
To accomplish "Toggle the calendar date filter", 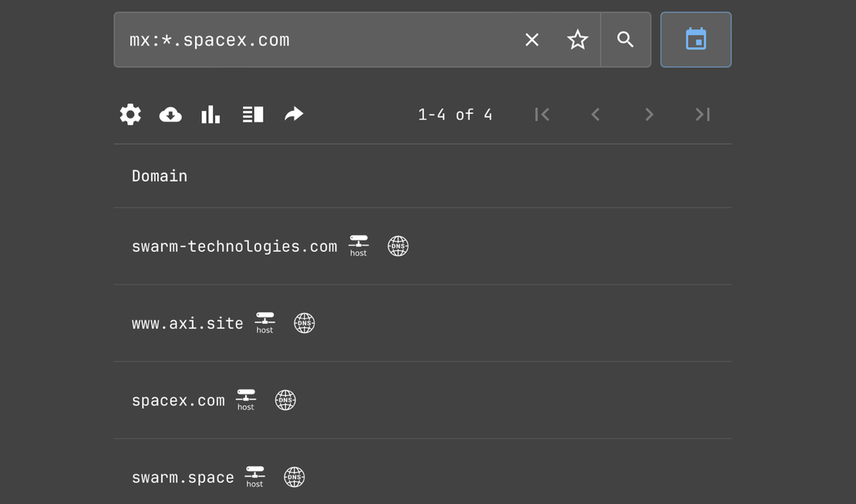I will pos(696,39).
